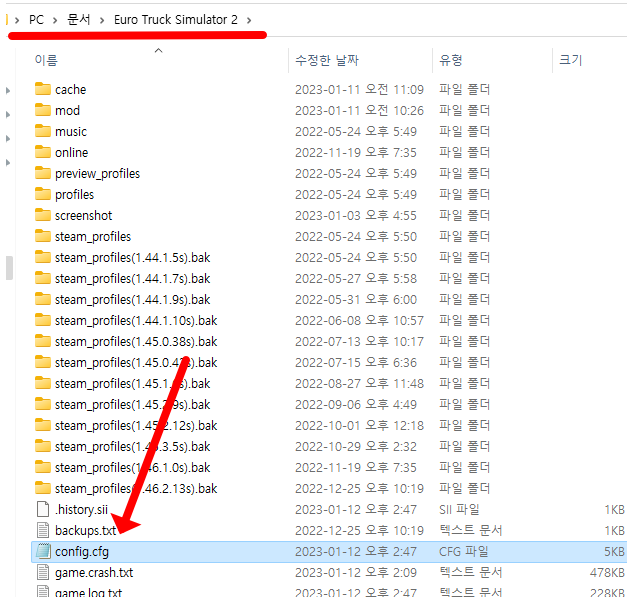The height and width of the screenshot is (600, 627).
Task: Click the config.cfg file icon
Action: pos(42,551)
